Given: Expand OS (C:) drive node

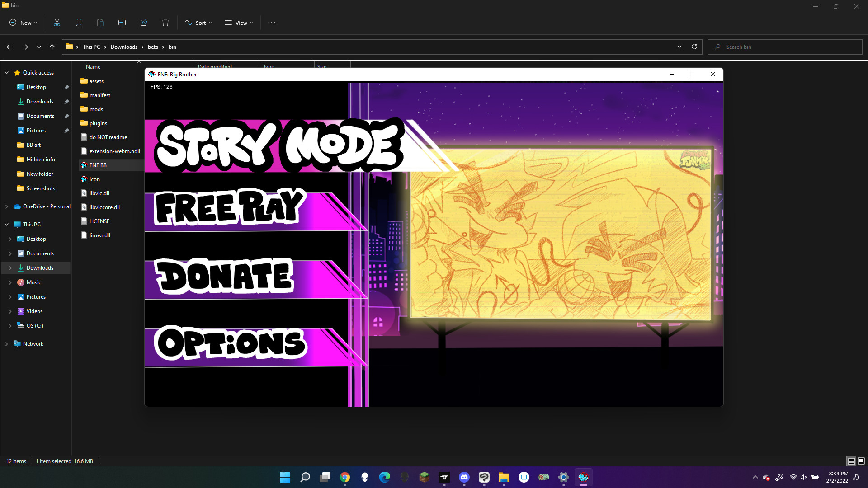Looking at the screenshot, I should [x=10, y=326].
